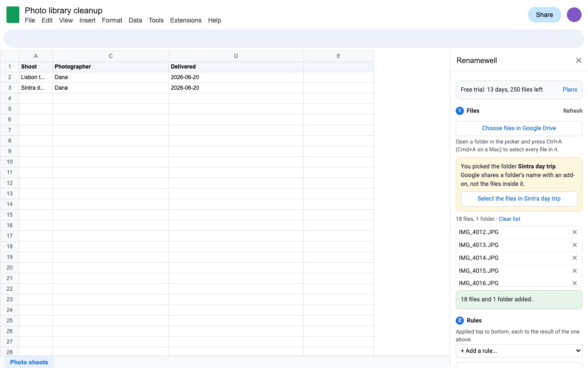
Task: Remove IMG_4012.JPG from the file list
Action: pos(575,232)
